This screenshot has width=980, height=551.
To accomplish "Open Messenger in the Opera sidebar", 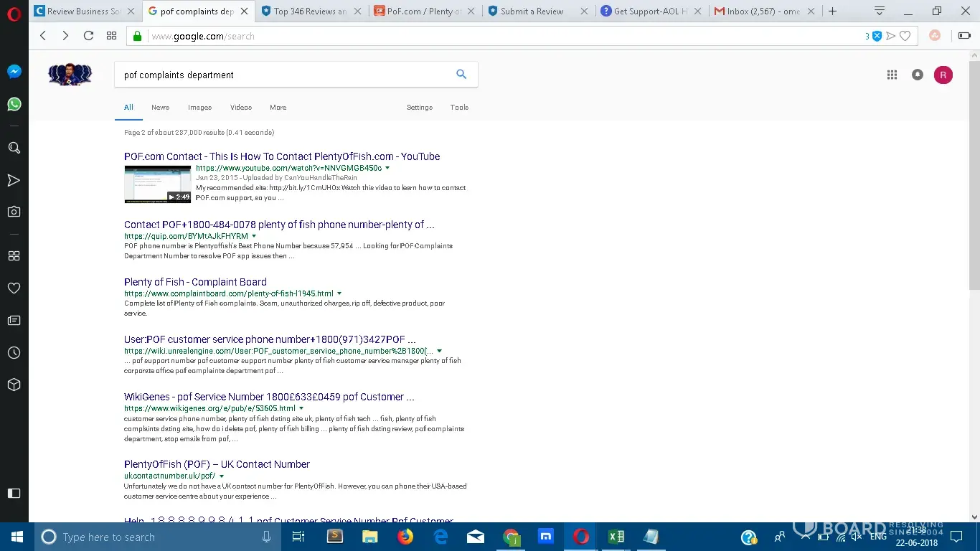I will tap(14, 72).
